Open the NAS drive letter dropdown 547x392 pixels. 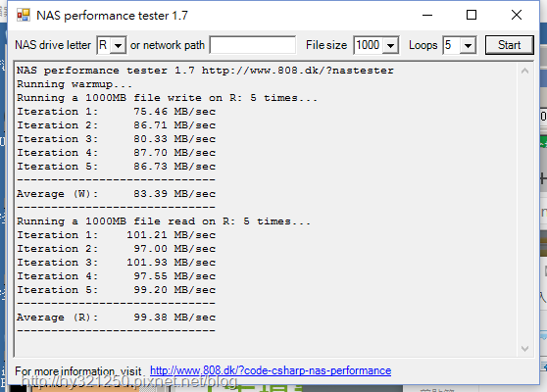tap(119, 45)
